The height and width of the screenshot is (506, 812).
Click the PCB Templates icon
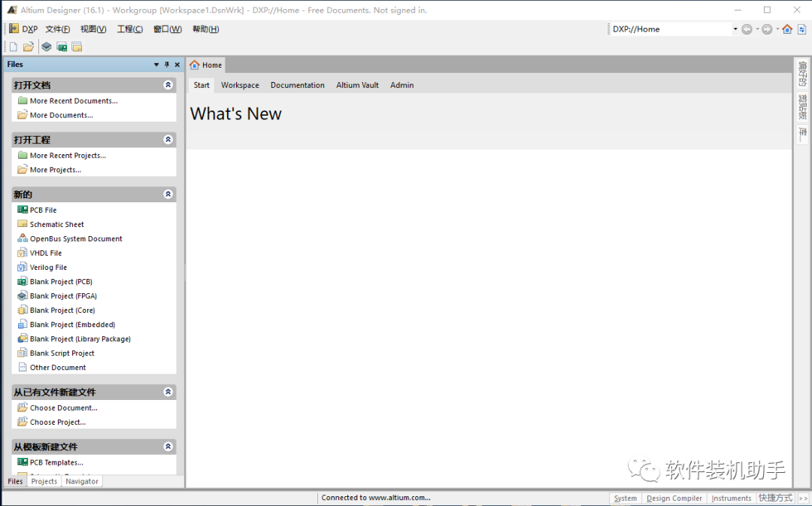click(23, 462)
